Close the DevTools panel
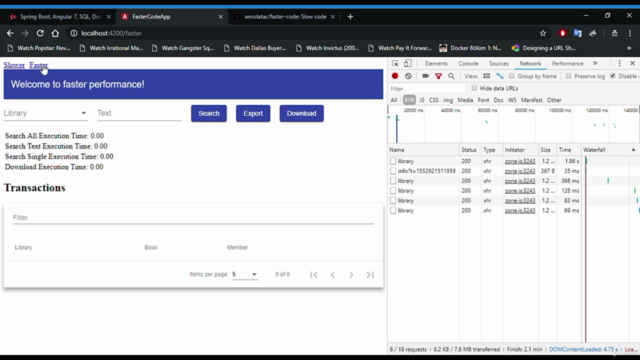This screenshot has width=640, height=360. [x=632, y=64]
